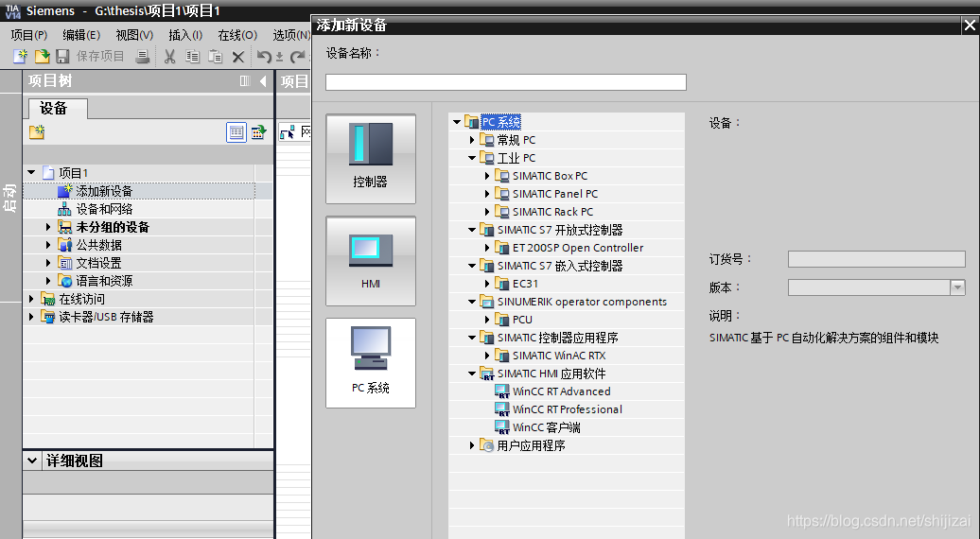Click the Save project floppy icon
This screenshot has height=539, width=980.
pyautogui.click(x=62, y=56)
